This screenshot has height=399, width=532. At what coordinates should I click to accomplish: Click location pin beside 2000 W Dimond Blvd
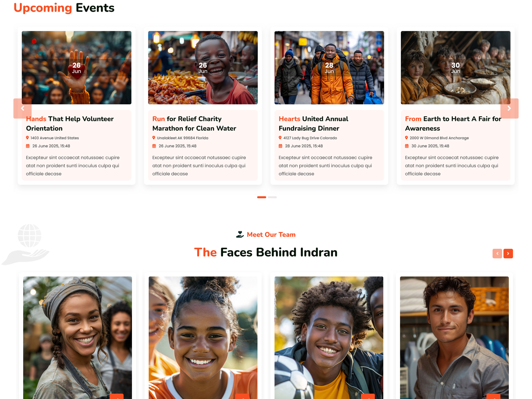coord(406,138)
